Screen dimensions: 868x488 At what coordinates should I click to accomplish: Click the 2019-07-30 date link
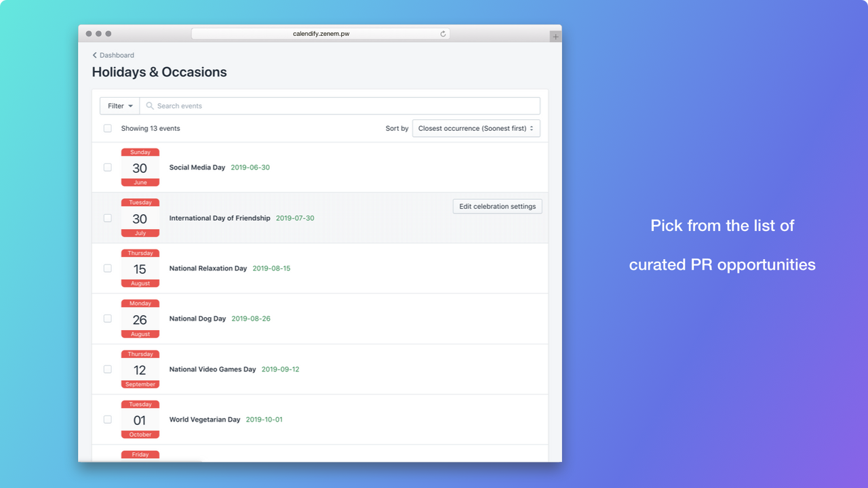point(294,218)
